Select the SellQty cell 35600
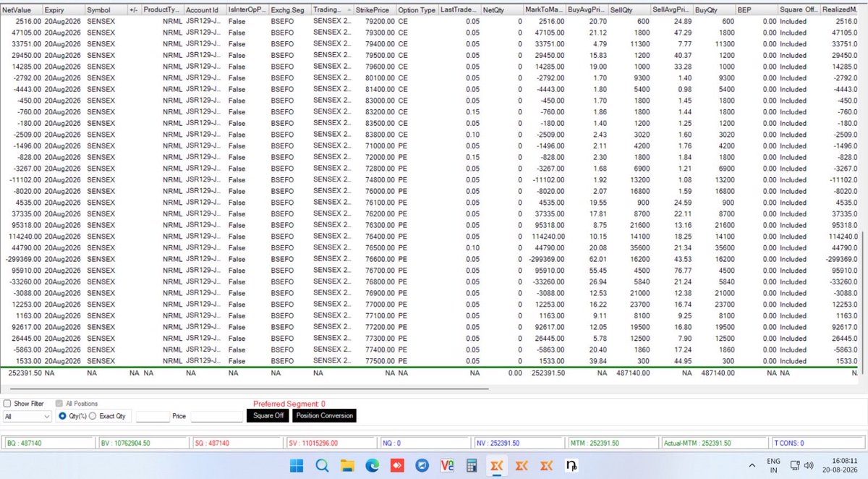This screenshot has height=479, width=868. click(x=630, y=247)
